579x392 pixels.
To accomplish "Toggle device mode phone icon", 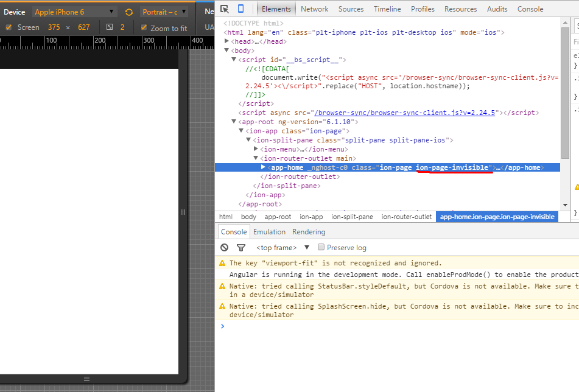I will 240,9.
